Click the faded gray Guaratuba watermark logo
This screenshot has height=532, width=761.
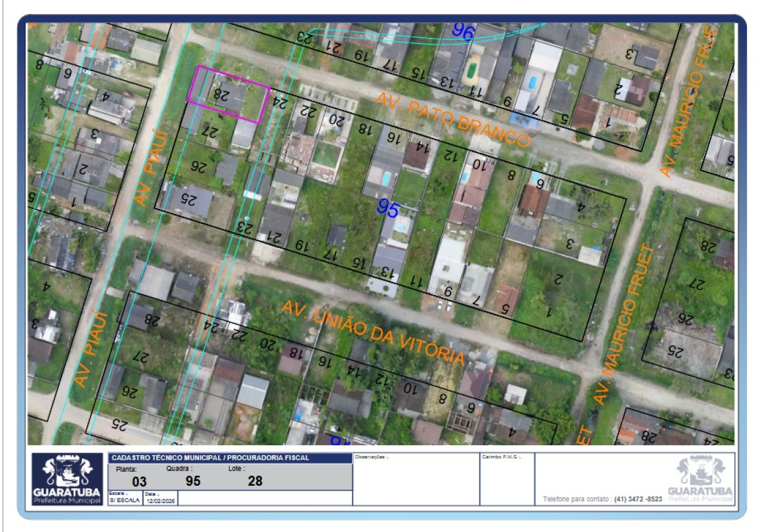(x=700, y=480)
